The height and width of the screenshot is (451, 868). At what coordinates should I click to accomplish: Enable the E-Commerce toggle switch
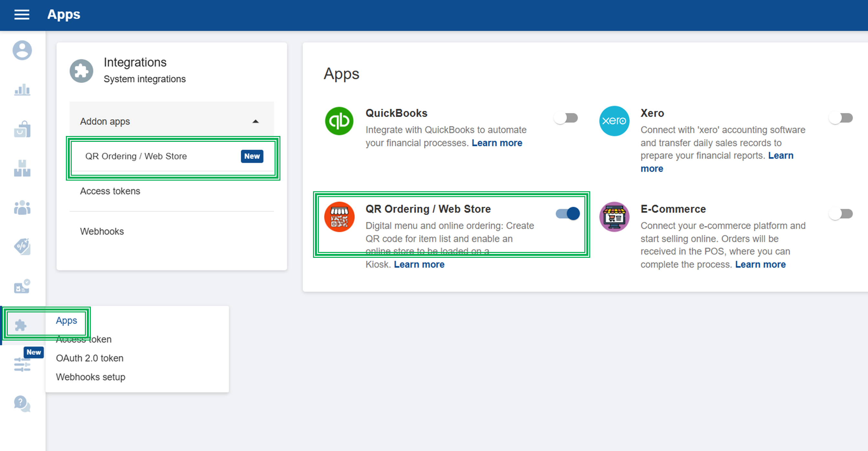click(841, 214)
